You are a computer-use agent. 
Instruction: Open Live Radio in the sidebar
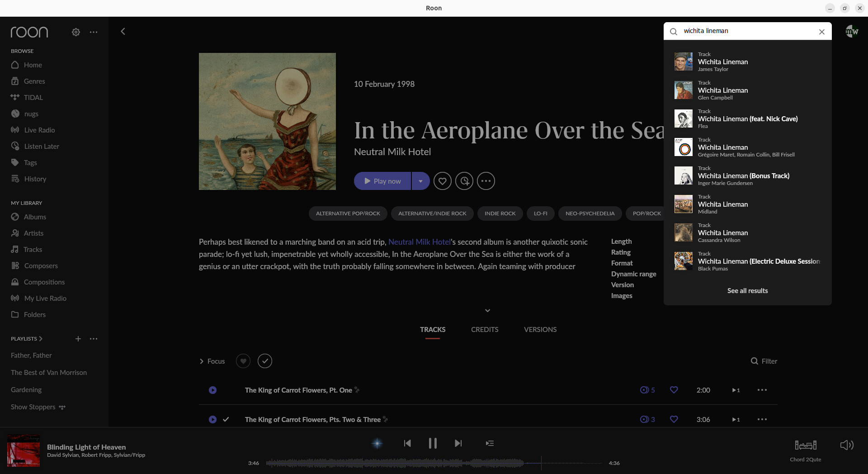pyautogui.click(x=39, y=130)
